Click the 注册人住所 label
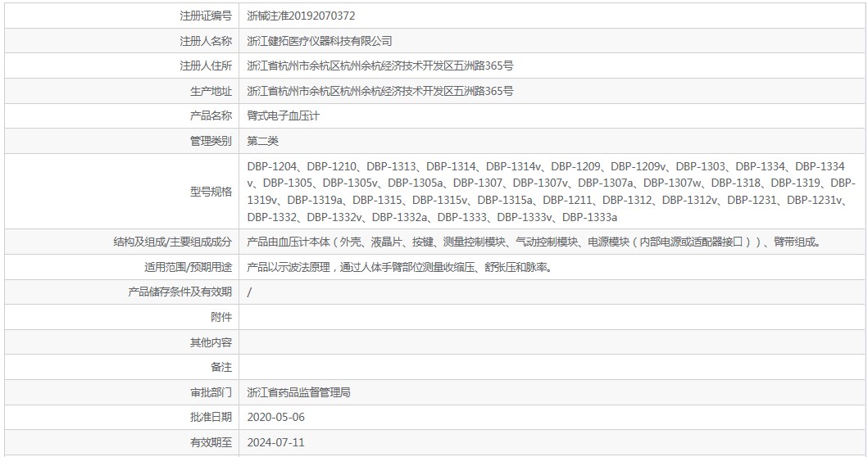The width and height of the screenshot is (868, 457). (x=206, y=66)
